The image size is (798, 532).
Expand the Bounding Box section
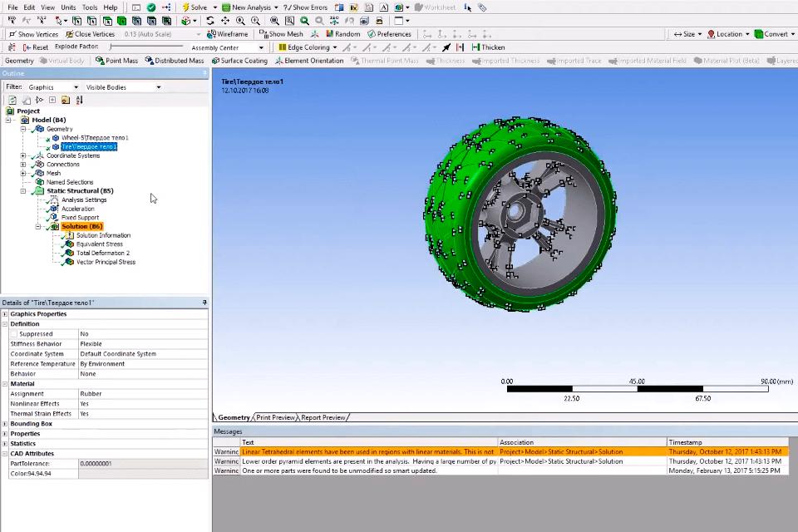tap(5, 424)
